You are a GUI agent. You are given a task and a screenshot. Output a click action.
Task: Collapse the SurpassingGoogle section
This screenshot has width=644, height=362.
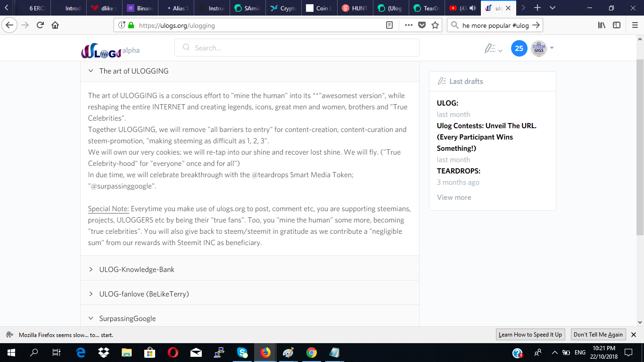click(250, 319)
